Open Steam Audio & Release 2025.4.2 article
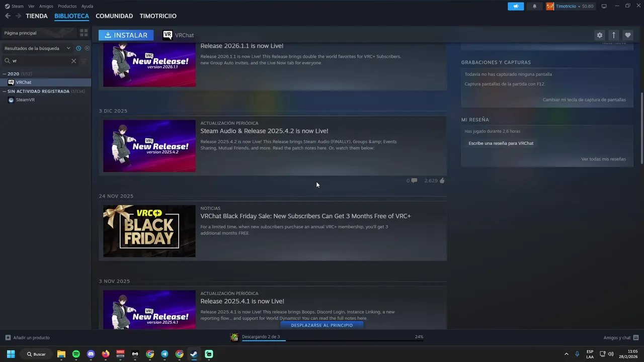The height and width of the screenshot is (362, 644). click(x=264, y=131)
